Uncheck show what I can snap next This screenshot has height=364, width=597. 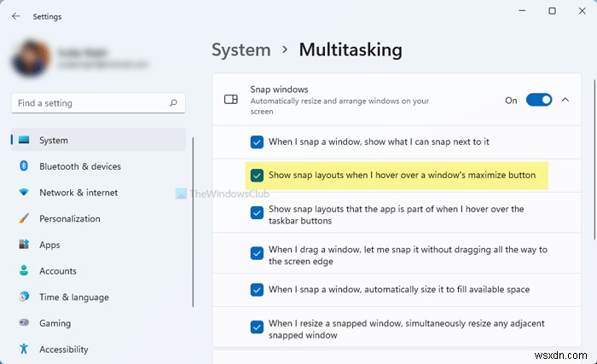coord(257,142)
